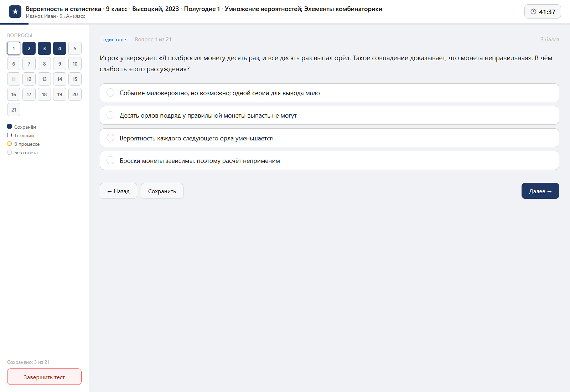570x392 pixels.
Task: Click the 'В процессе' legend entry
Action: coord(24,144)
